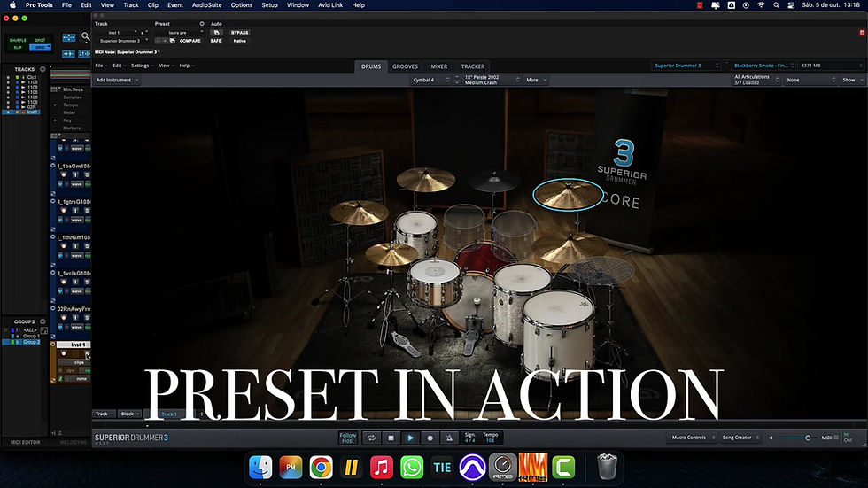Open the Superior Drummer File menu

pos(99,66)
